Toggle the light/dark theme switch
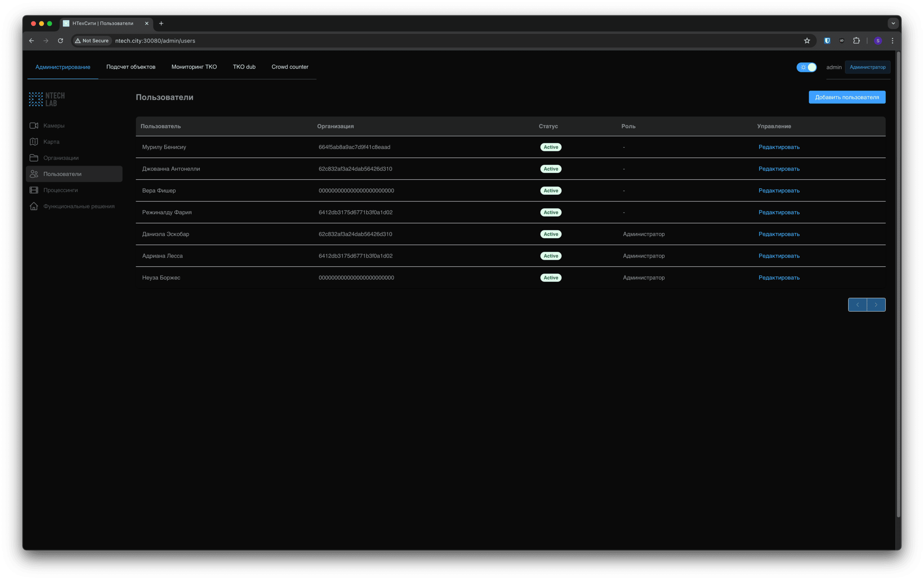The image size is (924, 580). point(806,67)
